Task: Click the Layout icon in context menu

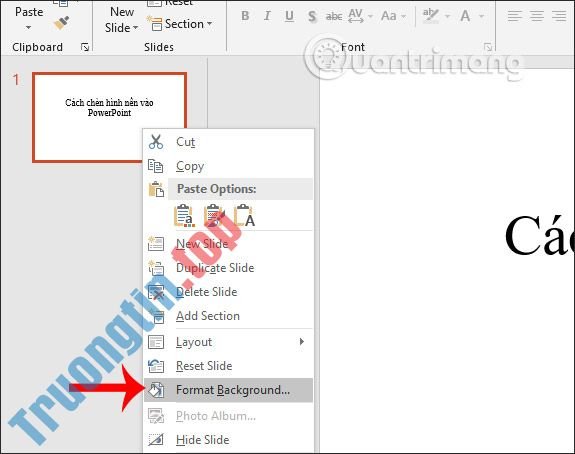Action: click(156, 342)
